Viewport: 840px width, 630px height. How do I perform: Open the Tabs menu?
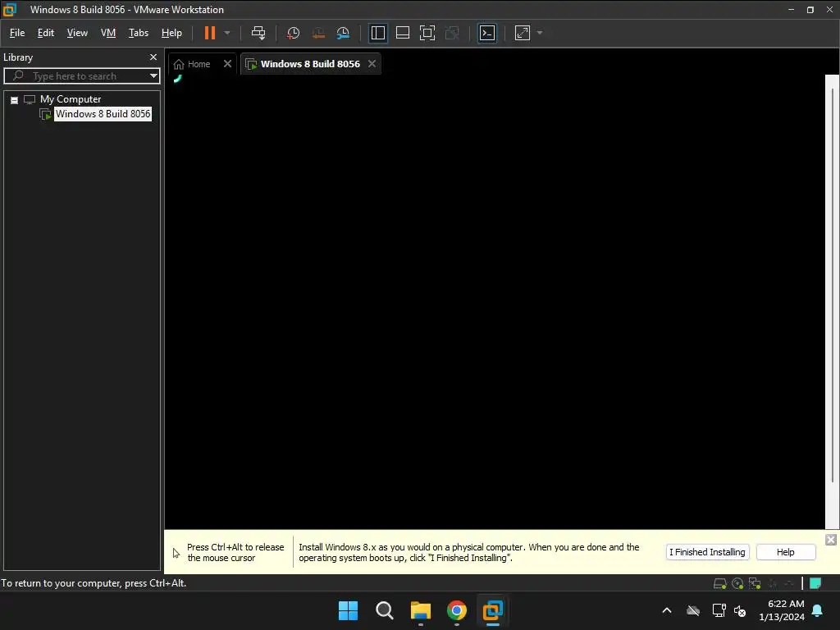point(138,33)
